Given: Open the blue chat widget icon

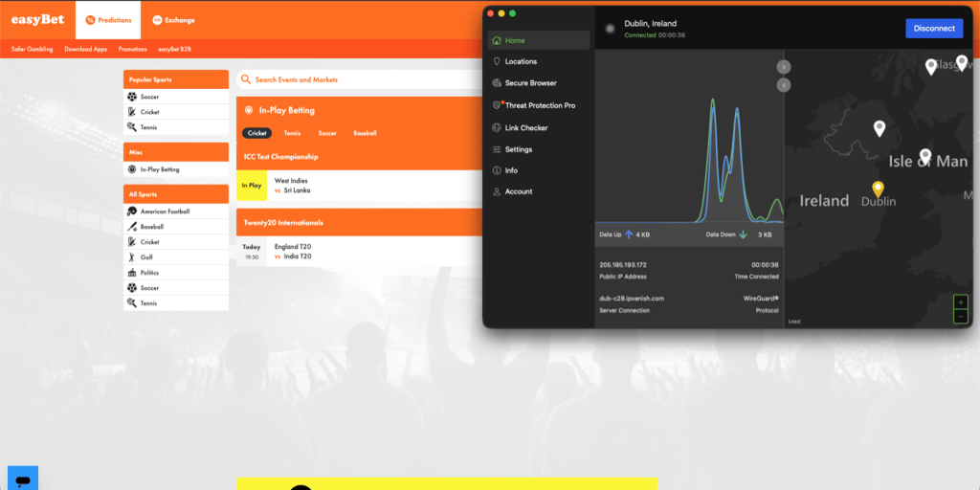Looking at the screenshot, I should (23, 479).
